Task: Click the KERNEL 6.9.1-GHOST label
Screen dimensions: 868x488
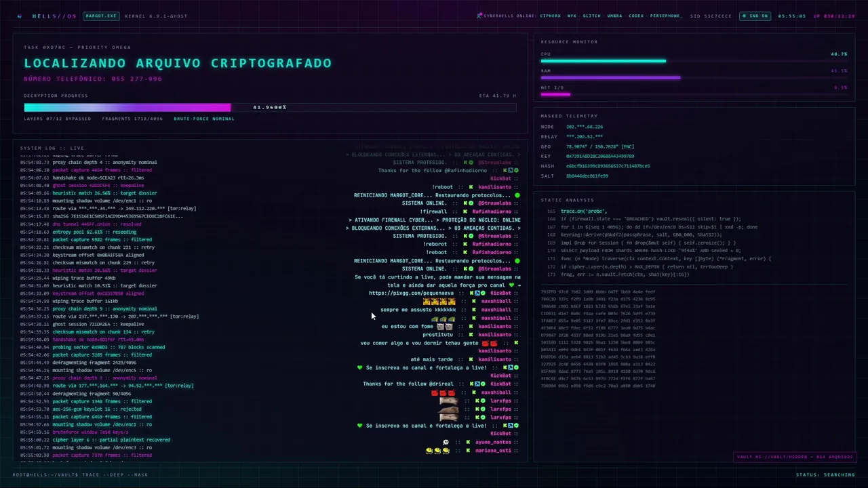Action: pos(156,16)
